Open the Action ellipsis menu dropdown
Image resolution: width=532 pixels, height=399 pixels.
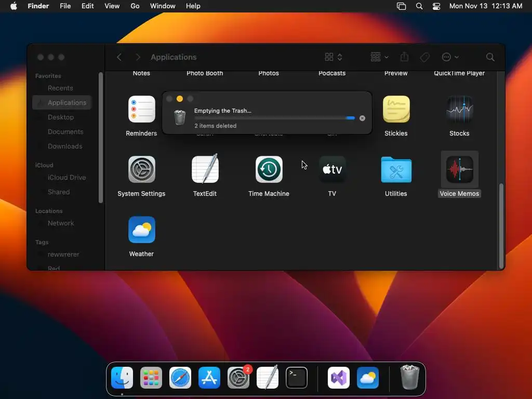click(450, 57)
